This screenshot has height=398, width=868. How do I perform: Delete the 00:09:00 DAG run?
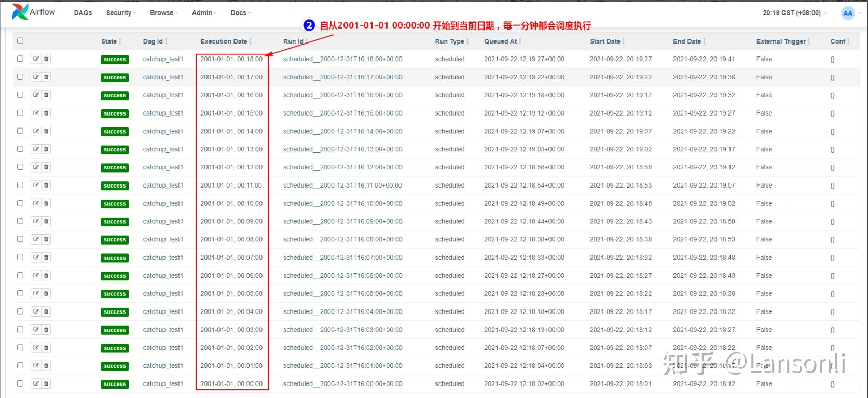pos(46,221)
